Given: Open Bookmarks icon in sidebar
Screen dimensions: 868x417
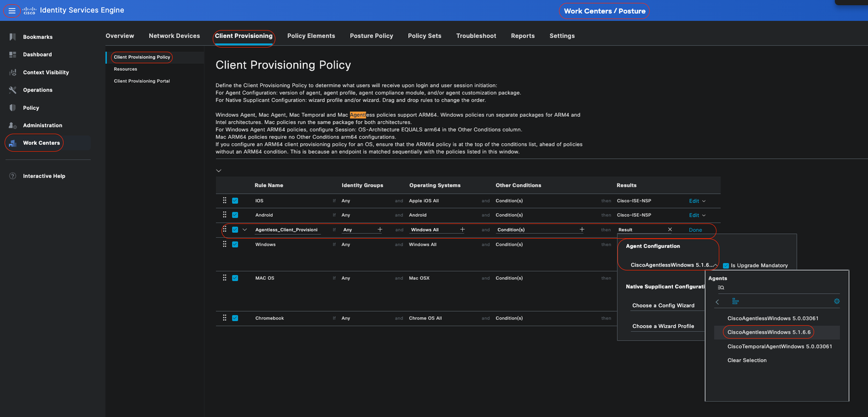Looking at the screenshot, I should pyautogui.click(x=13, y=37).
